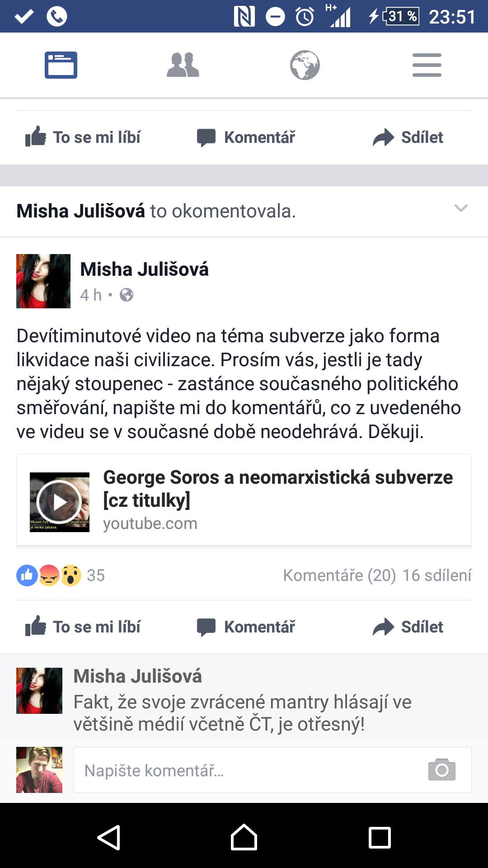488x868 pixels.
Task: Open the News Feed tab icon
Action: [61, 65]
